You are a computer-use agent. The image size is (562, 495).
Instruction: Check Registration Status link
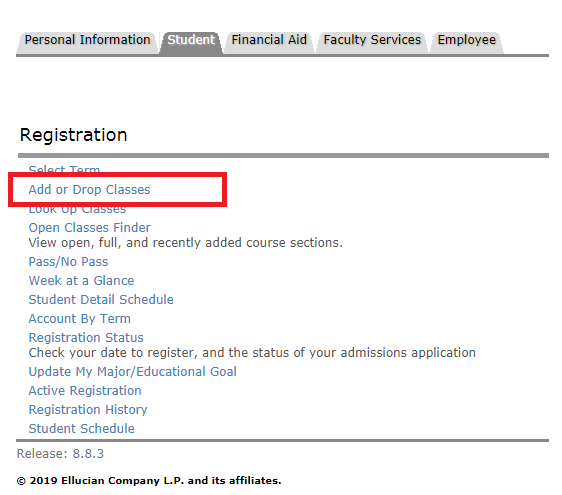pyautogui.click(x=86, y=338)
